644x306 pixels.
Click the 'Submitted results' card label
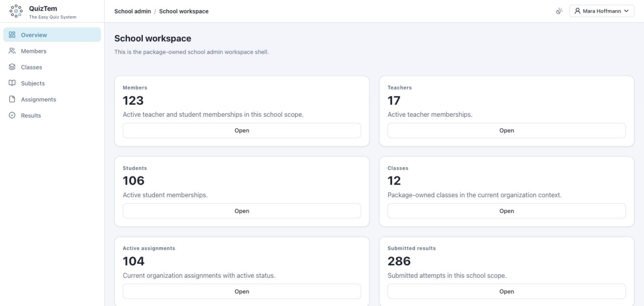(x=412, y=248)
